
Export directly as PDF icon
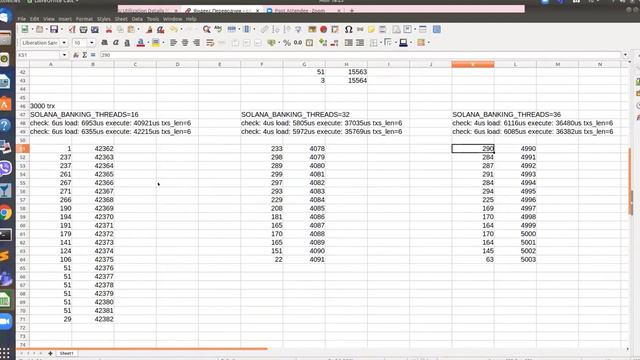(72, 29)
